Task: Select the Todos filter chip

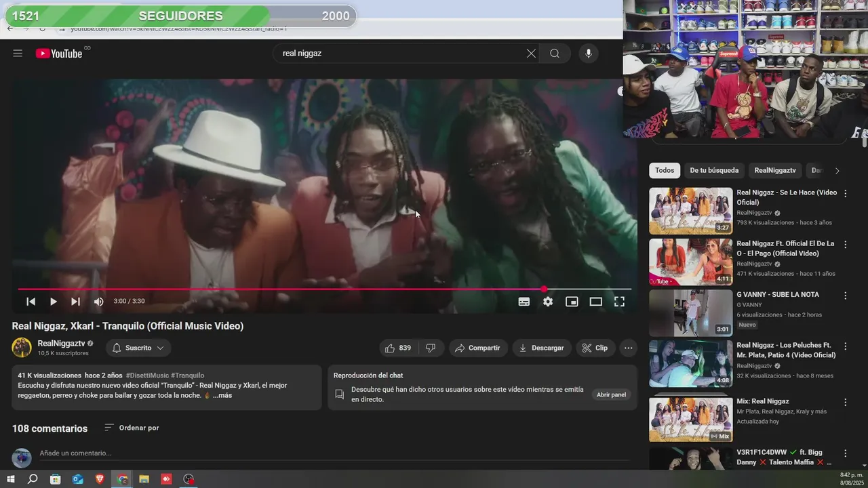Action: (x=665, y=170)
